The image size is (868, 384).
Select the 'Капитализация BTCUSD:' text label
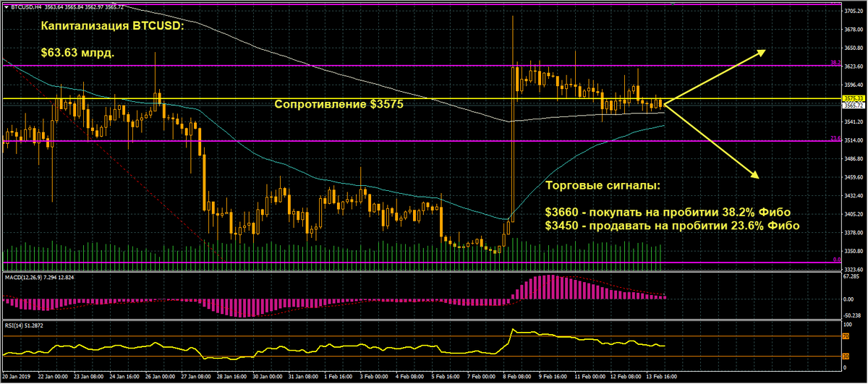[111, 27]
